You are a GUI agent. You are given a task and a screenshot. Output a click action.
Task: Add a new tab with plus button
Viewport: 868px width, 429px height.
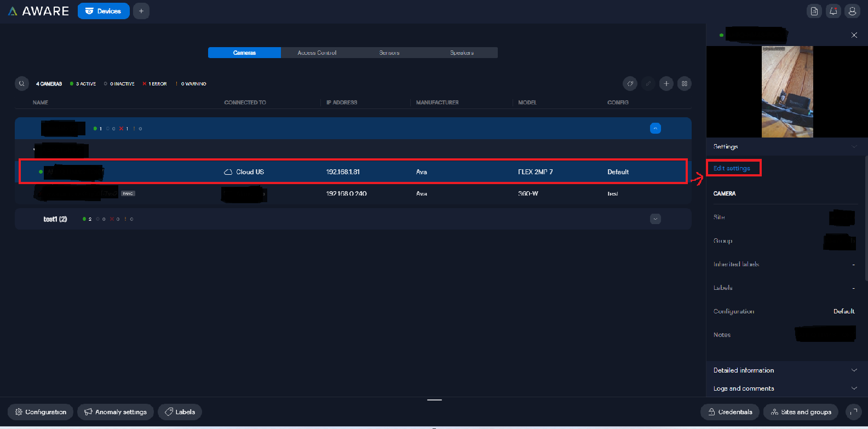click(x=141, y=11)
